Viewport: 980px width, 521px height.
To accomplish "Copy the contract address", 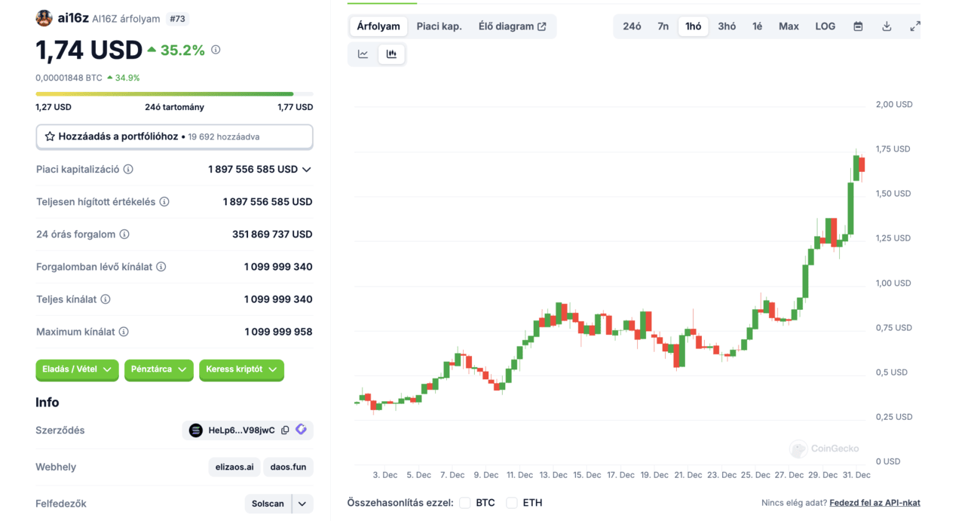I will [x=285, y=430].
